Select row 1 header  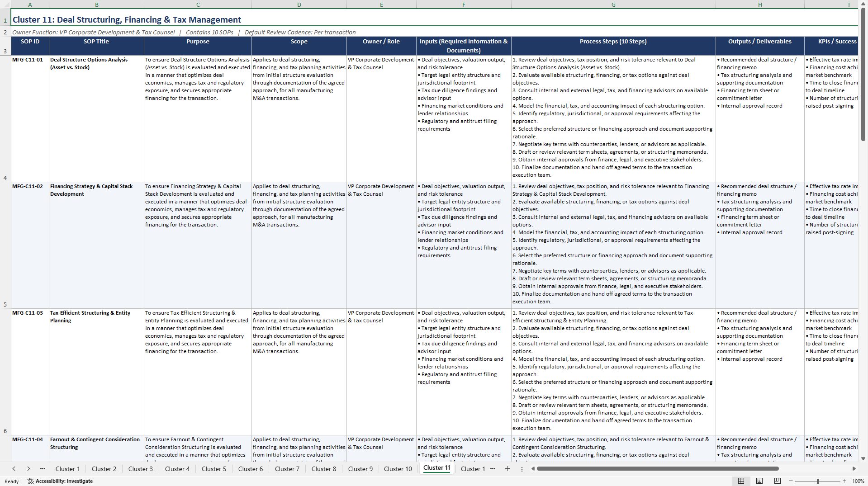click(x=5, y=17)
